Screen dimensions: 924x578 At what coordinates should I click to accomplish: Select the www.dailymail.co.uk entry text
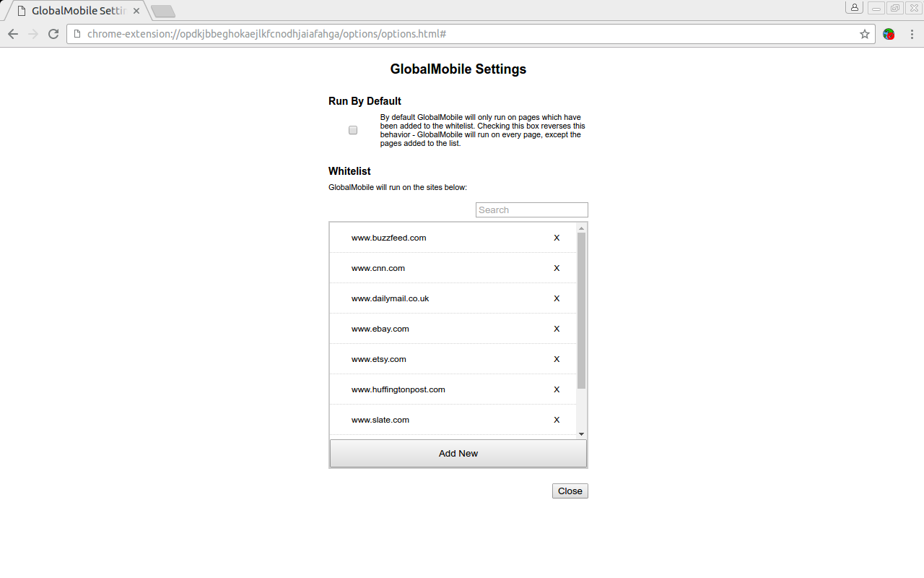pyautogui.click(x=390, y=298)
